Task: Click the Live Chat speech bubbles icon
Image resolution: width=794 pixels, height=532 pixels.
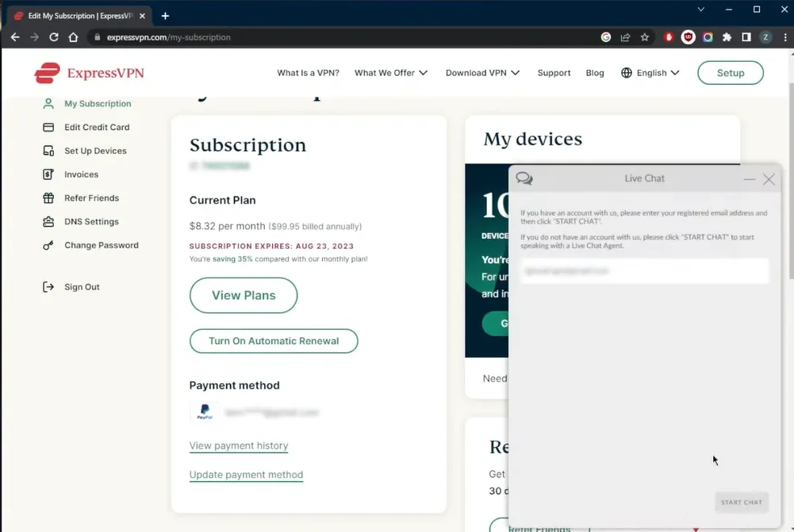Action: (x=524, y=178)
